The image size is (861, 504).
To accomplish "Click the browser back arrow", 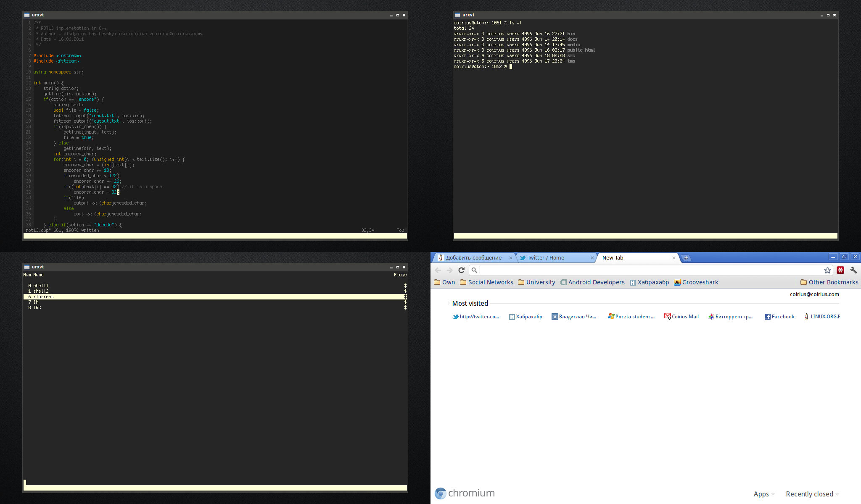I will (x=438, y=270).
